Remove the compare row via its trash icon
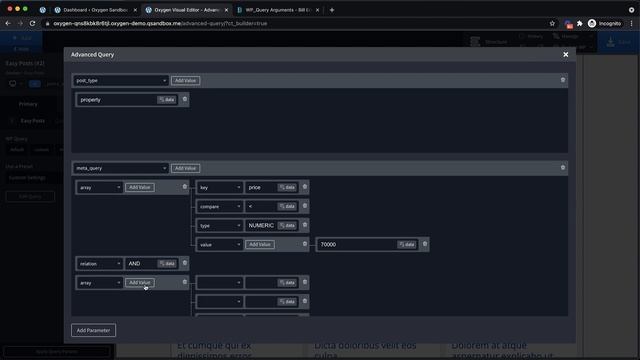Screen dimensions: 640x360 304,206
